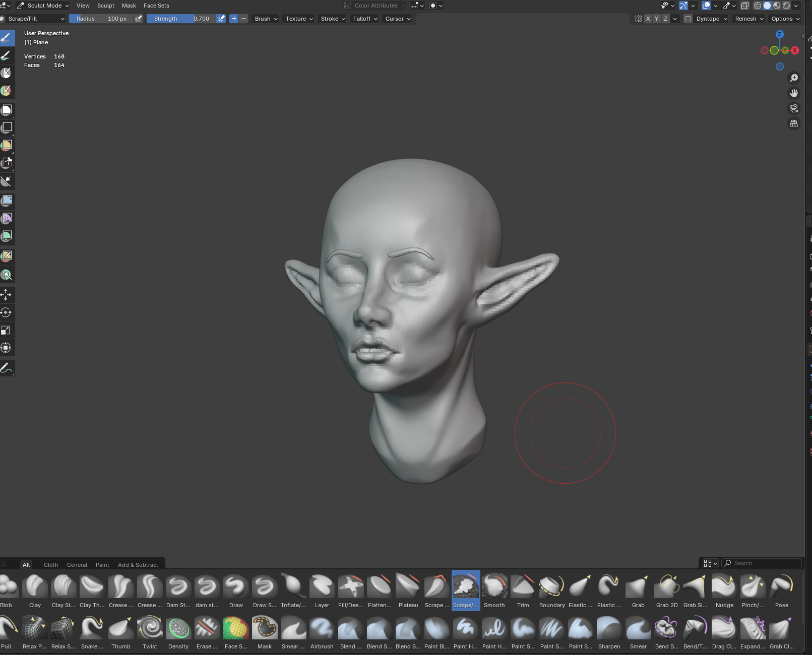Switch to the Paint brush tab
Viewport: 812px width, 655px height.
[102, 565]
